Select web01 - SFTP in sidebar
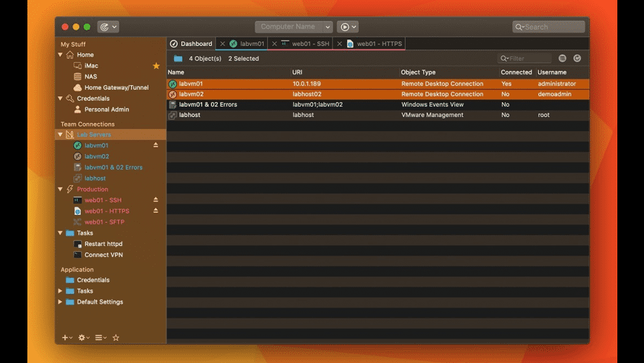 (104, 222)
